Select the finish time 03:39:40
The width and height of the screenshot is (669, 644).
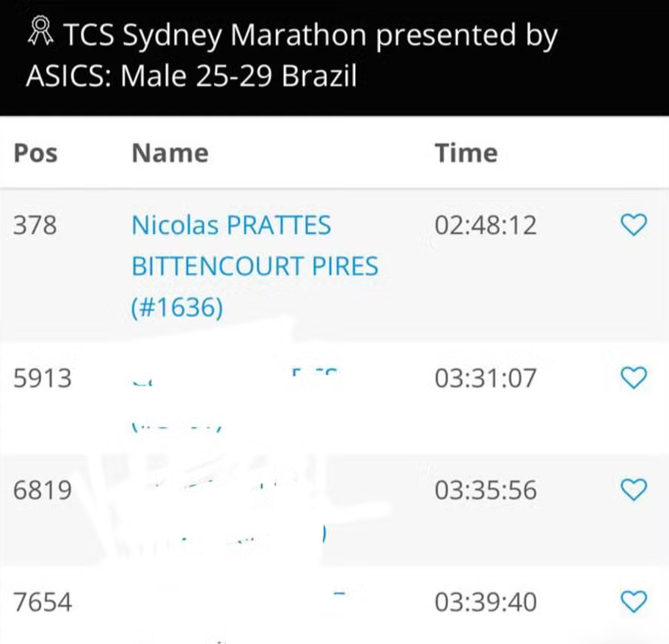pos(485,601)
